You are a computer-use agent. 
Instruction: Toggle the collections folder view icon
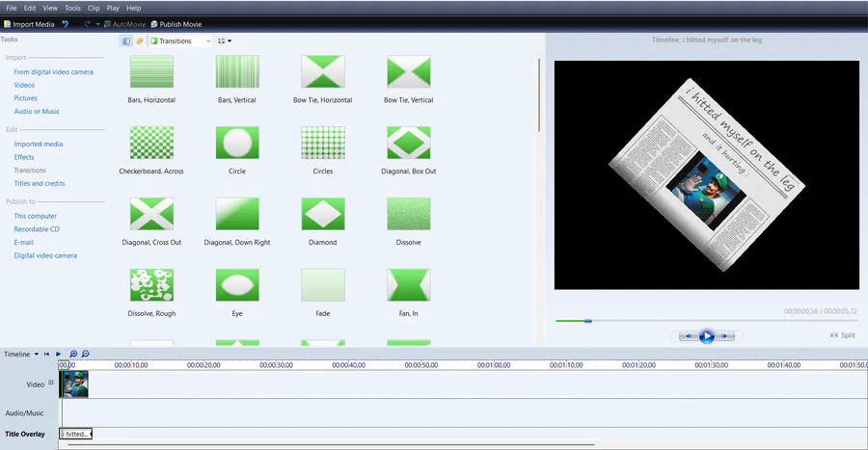(x=140, y=40)
